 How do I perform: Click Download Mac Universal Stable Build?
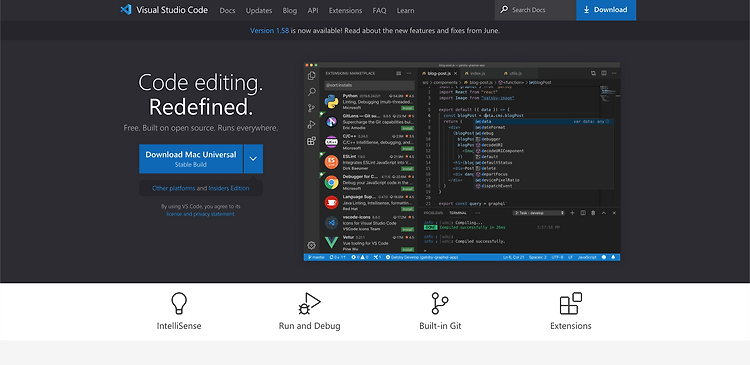(x=191, y=158)
